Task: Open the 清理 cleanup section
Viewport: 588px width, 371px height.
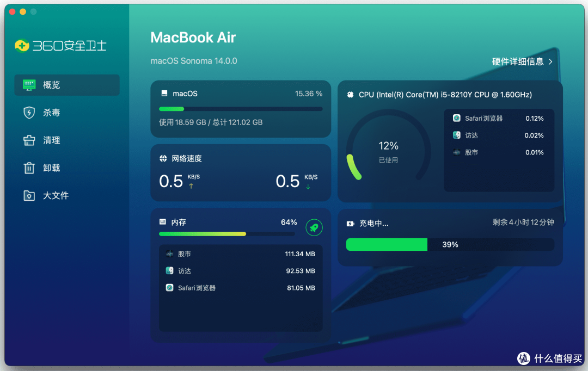Action: tap(67, 140)
